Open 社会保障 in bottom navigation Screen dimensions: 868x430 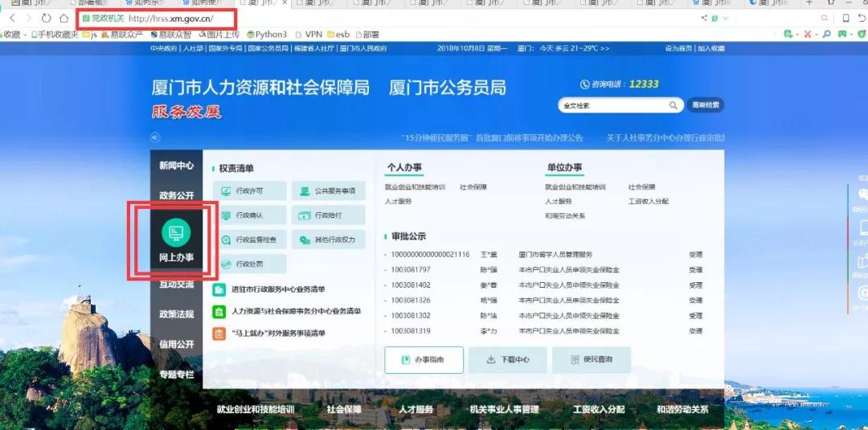[x=344, y=409]
